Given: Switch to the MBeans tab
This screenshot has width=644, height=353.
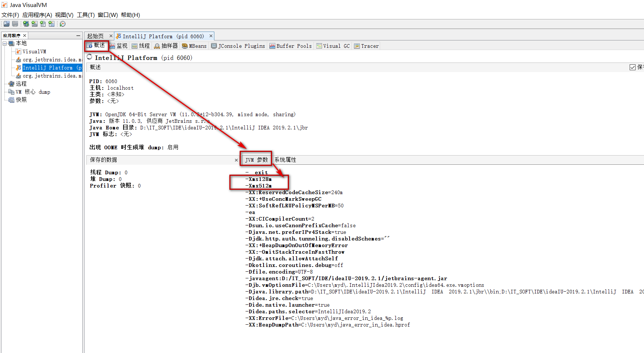Looking at the screenshot, I should click(194, 46).
